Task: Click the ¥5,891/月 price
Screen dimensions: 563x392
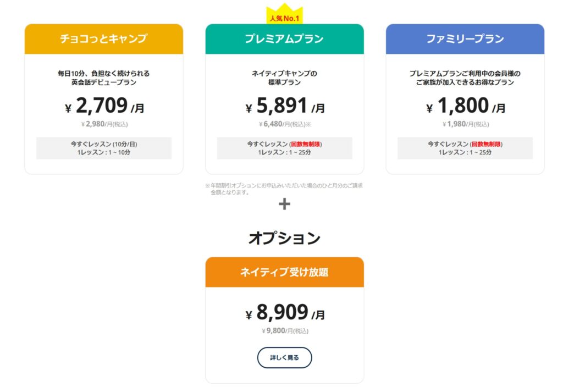Action: coord(285,106)
